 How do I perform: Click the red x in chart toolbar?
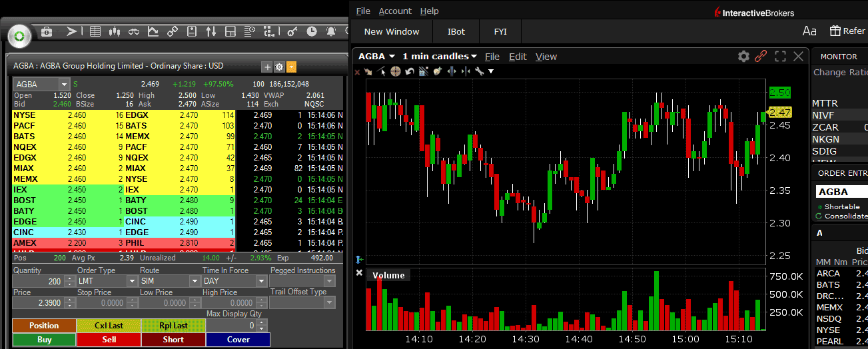point(358,72)
